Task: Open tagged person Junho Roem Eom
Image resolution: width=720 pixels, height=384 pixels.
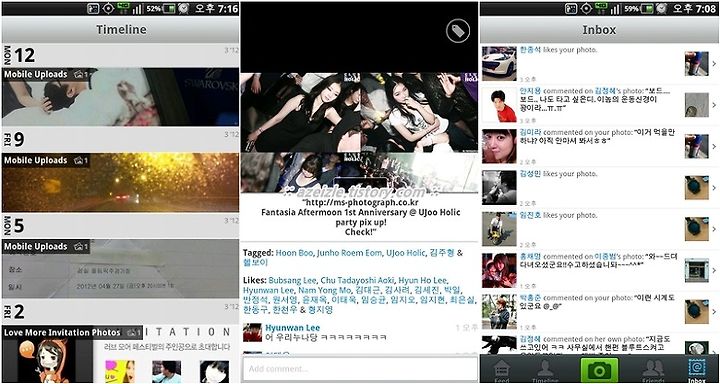Action: tap(349, 253)
